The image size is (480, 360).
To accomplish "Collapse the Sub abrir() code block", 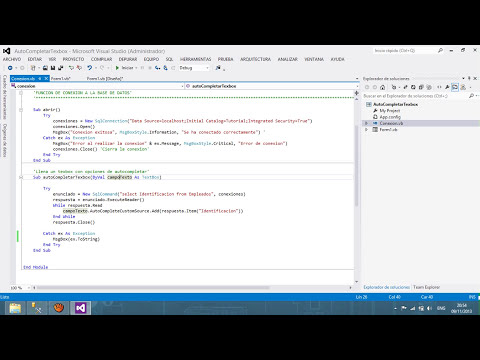I will pyautogui.click(x=21, y=110).
